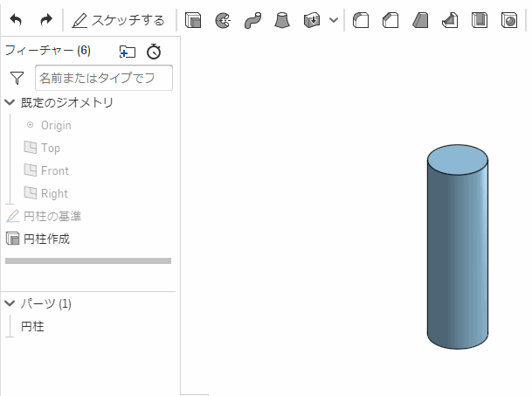Open the regeneration time stopwatch icon
The height and width of the screenshot is (396, 532).
pyautogui.click(x=154, y=52)
